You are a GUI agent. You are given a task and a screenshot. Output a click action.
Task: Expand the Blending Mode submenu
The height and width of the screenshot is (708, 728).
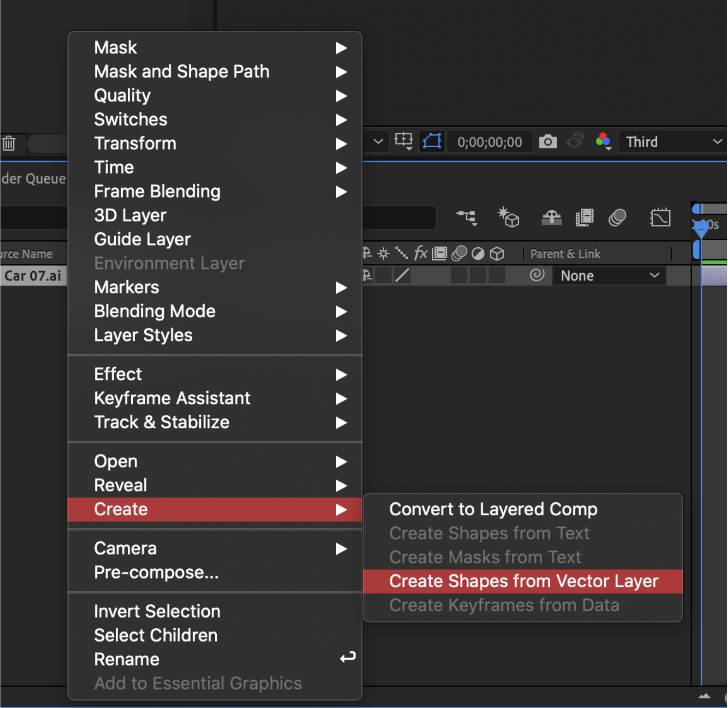pos(215,311)
